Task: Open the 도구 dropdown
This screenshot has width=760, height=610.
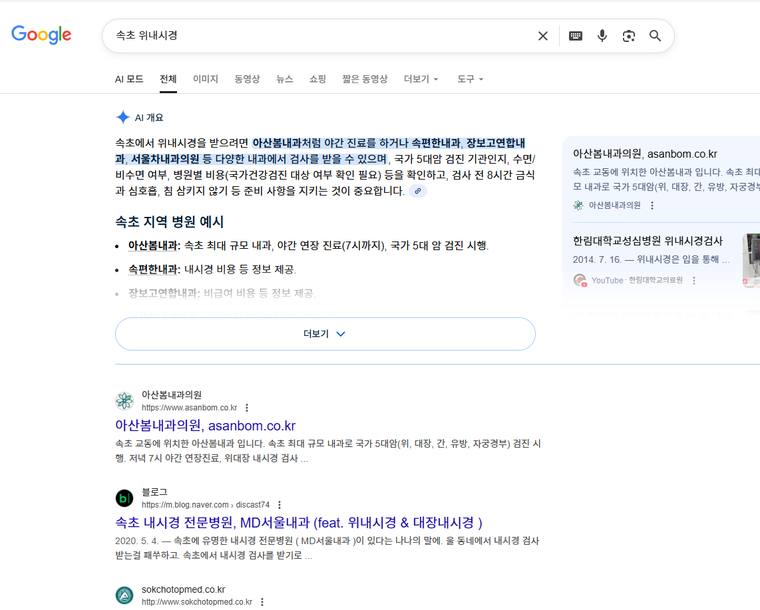Action: tap(470, 79)
